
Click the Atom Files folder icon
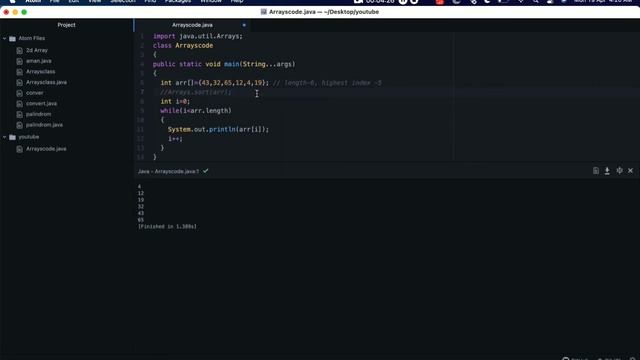(12, 38)
